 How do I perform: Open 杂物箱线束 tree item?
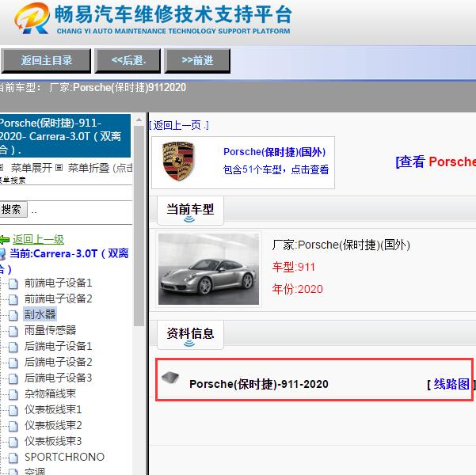51,393
